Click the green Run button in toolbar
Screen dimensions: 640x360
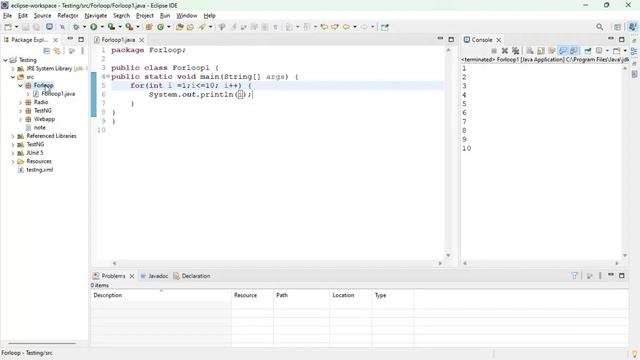point(94,27)
